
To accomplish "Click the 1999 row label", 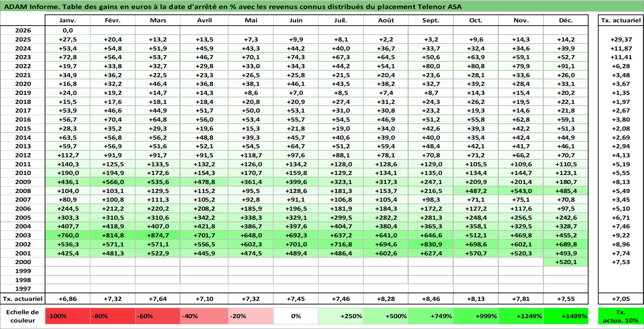I will tap(23, 271).
